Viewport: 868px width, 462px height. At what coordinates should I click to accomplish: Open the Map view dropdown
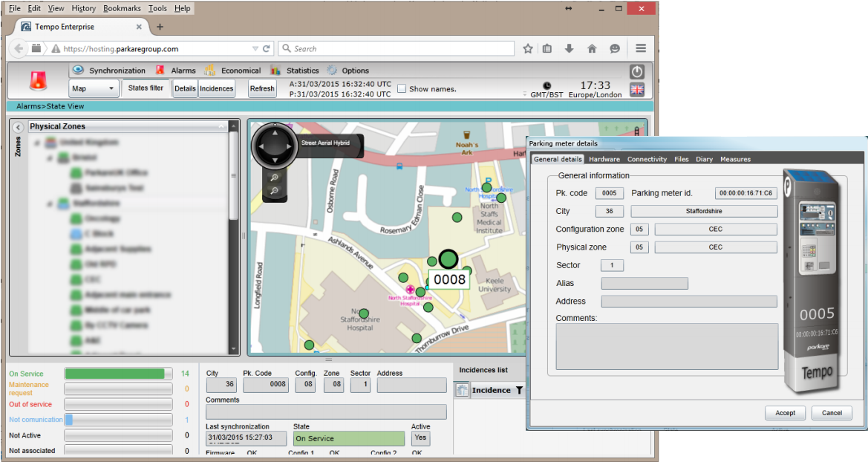(x=93, y=88)
